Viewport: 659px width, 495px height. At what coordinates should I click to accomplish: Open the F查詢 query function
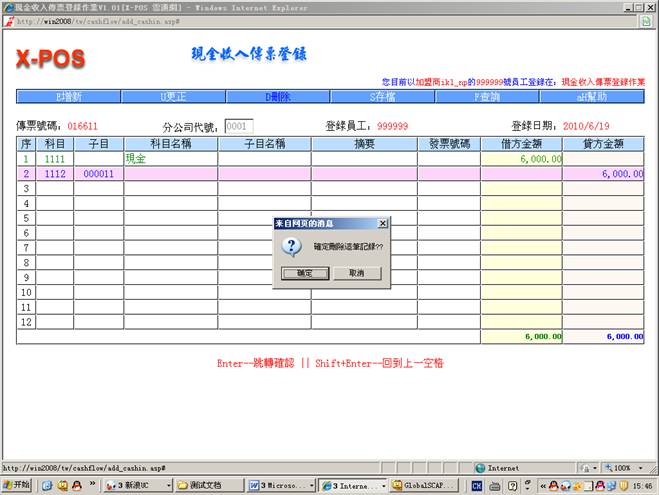[x=487, y=97]
